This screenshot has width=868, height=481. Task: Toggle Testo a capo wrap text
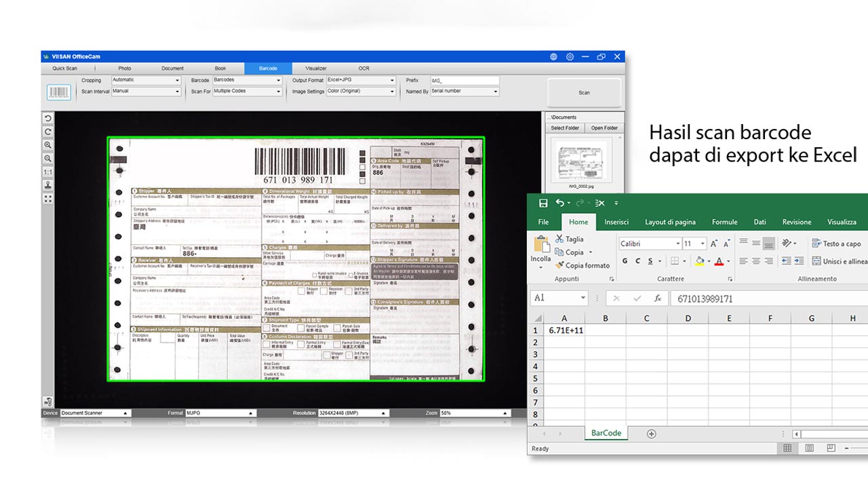(x=836, y=244)
